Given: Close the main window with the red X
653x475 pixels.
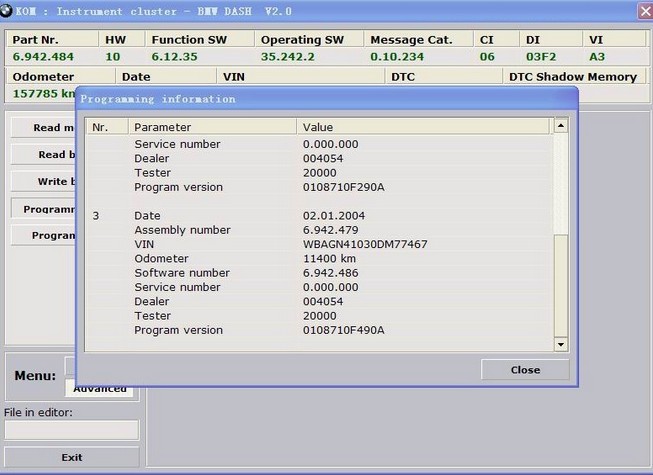Looking at the screenshot, I should click(x=645, y=11).
